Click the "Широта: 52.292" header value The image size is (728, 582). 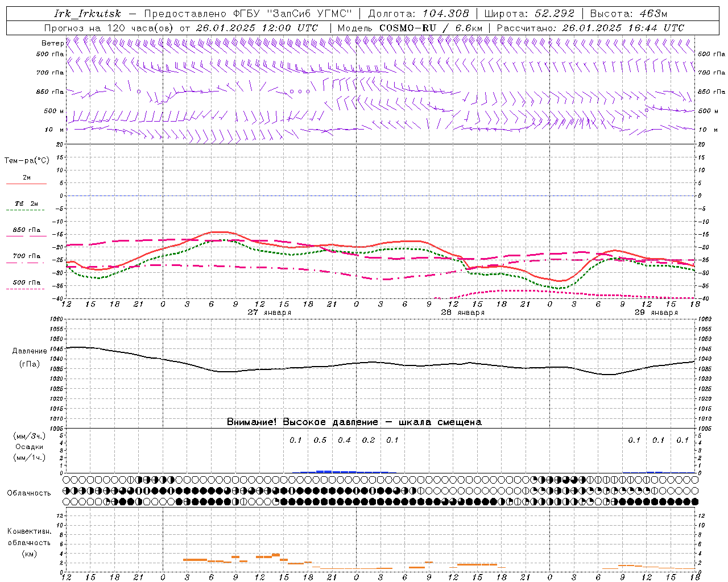click(530, 14)
